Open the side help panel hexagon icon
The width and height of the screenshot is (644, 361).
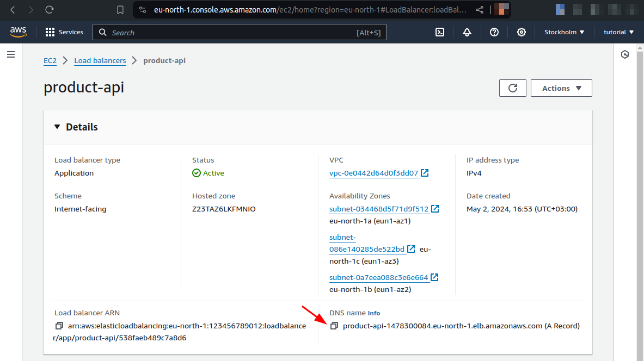[x=625, y=54]
